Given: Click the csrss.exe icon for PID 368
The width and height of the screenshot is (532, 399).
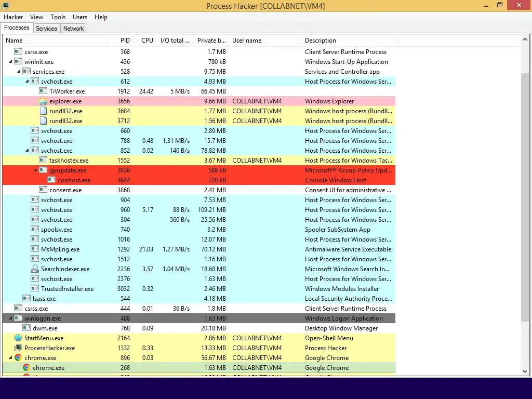Looking at the screenshot, I should point(18,51).
